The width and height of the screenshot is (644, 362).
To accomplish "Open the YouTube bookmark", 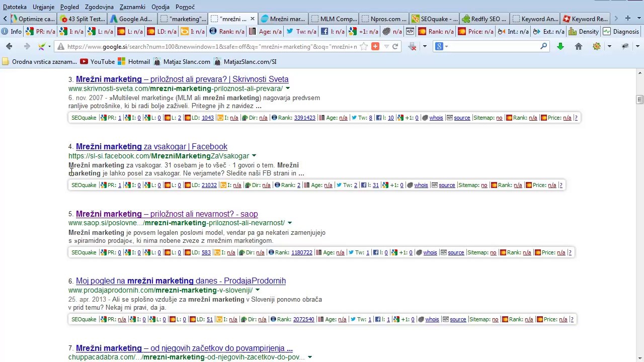I will pos(98,61).
